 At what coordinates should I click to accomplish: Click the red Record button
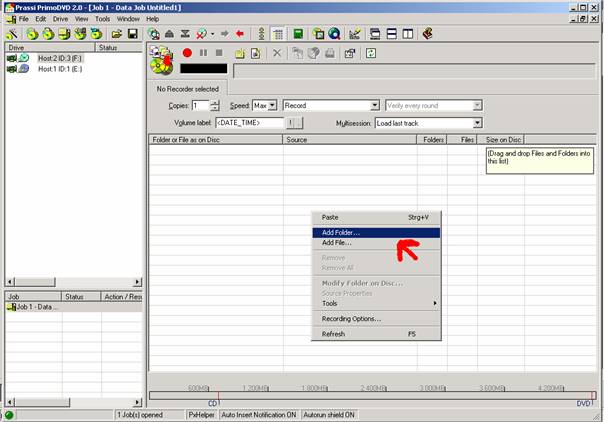(x=187, y=52)
